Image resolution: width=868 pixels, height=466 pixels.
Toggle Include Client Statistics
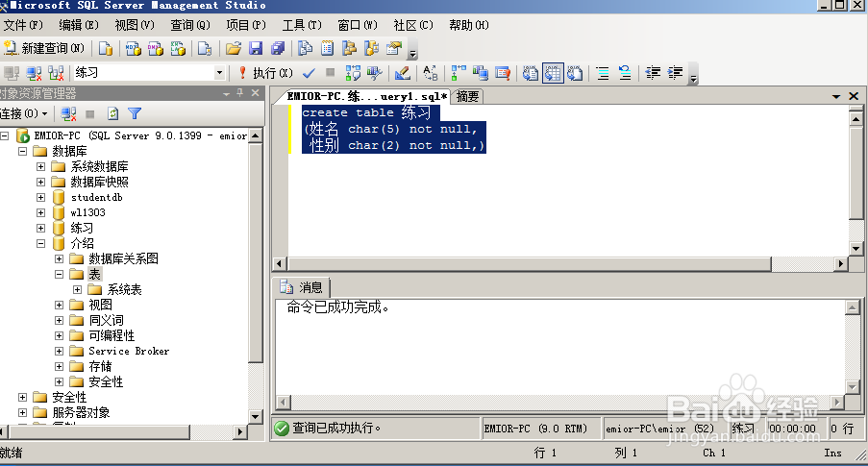(481, 73)
